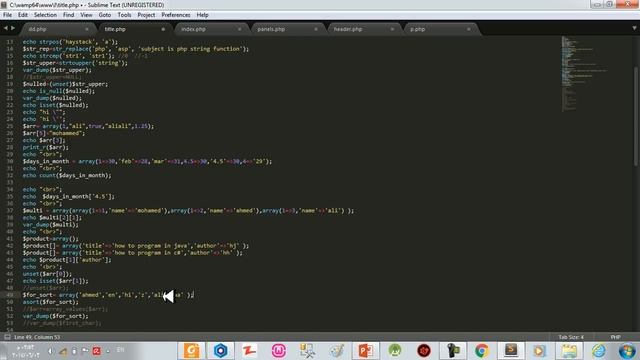This screenshot has width=640, height=360.
Task: Click the code minimap overview
Action: coord(584,73)
